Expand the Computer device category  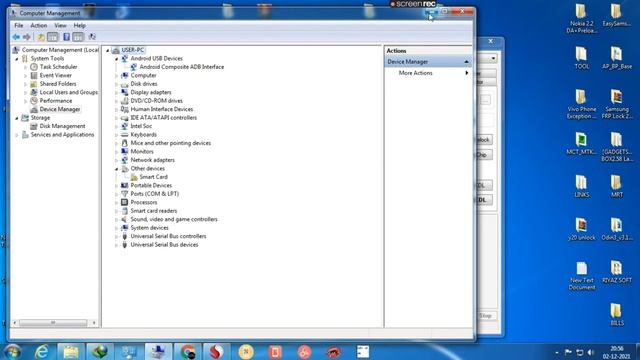point(116,76)
